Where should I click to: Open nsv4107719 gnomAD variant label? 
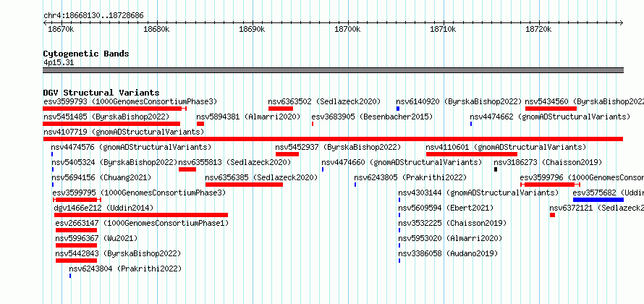[x=124, y=132]
